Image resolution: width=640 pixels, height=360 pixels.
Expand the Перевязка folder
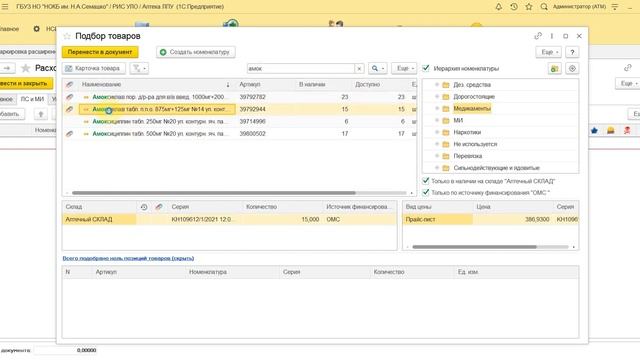[437, 156]
